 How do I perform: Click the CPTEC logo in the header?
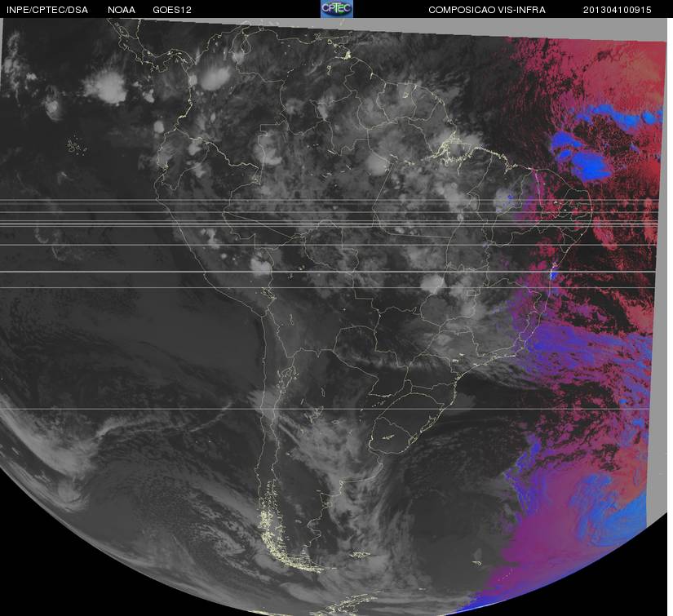[337, 9]
